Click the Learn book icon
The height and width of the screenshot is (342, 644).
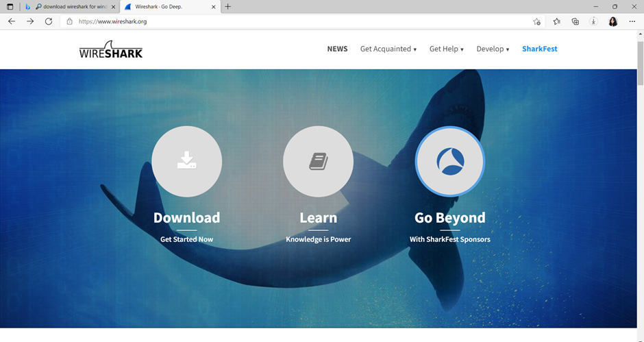319,162
